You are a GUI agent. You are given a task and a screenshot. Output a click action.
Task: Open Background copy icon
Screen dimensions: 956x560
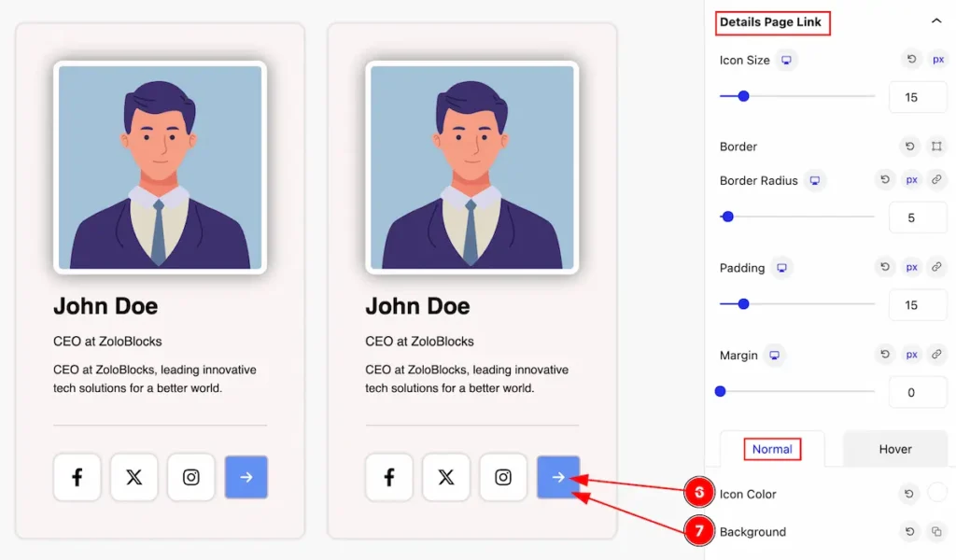click(x=936, y=531)
